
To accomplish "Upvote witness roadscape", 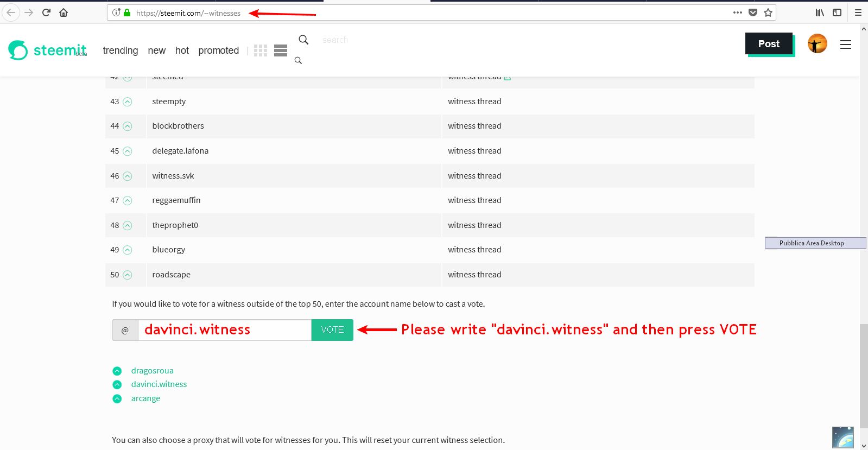I will [128, 275].
